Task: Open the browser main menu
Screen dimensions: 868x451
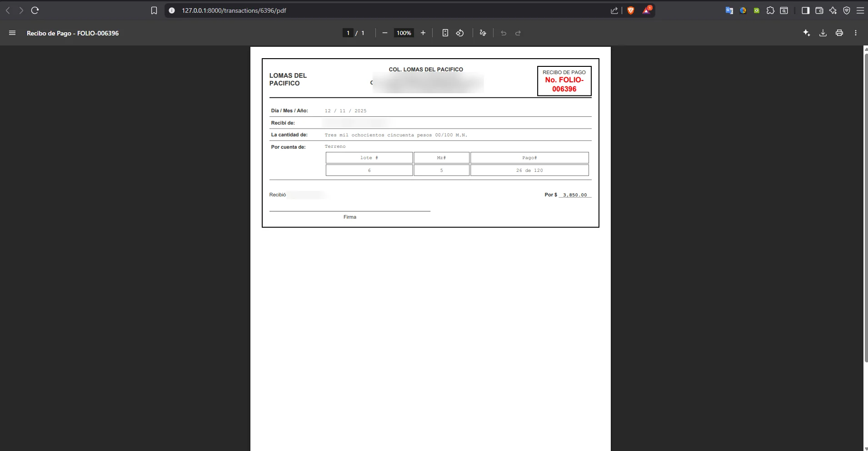Action: pyautogui.click(x=860, y=10)
